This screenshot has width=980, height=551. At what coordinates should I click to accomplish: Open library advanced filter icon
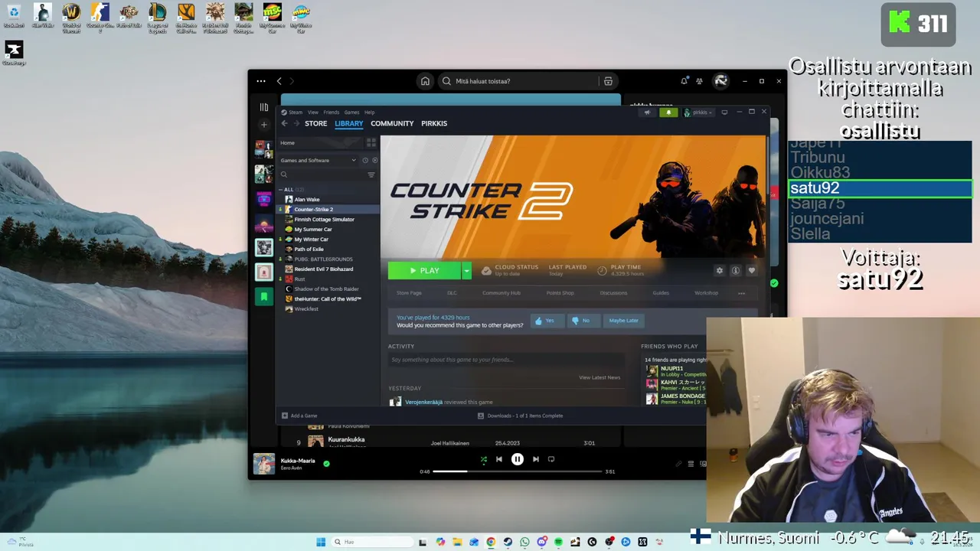[371, 174]
